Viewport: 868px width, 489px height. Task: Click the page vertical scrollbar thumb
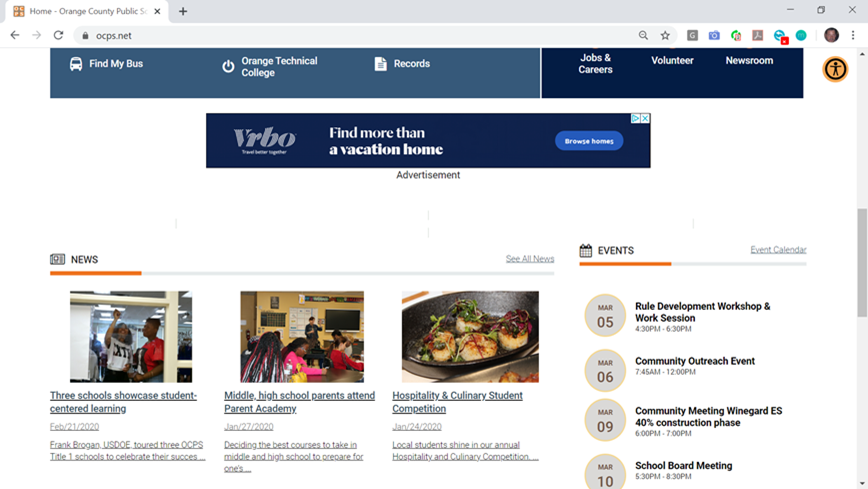point(862,262)
